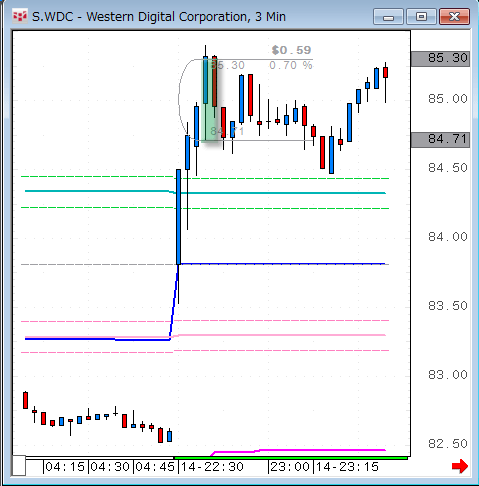
Task: Click the 84.00 price axis label
Action: click(x=448, y=237)
